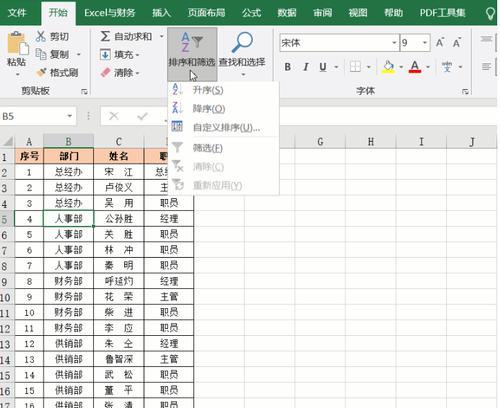This screenshot has width=500, height=408.
Task: Switch to 数据 tab
Action: (287, 13)
